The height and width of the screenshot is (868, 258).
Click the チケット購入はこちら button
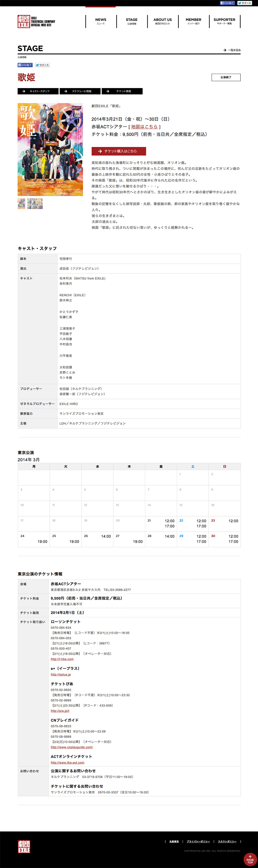(119, 151)
